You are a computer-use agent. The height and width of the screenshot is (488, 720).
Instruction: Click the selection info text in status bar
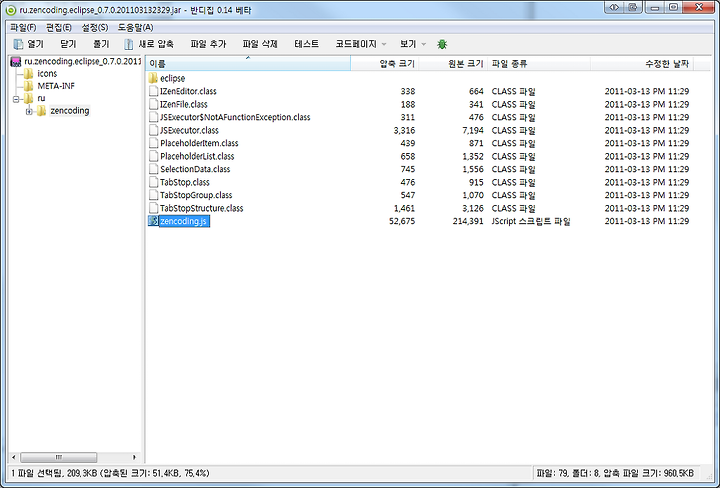[x=110, y=473]
